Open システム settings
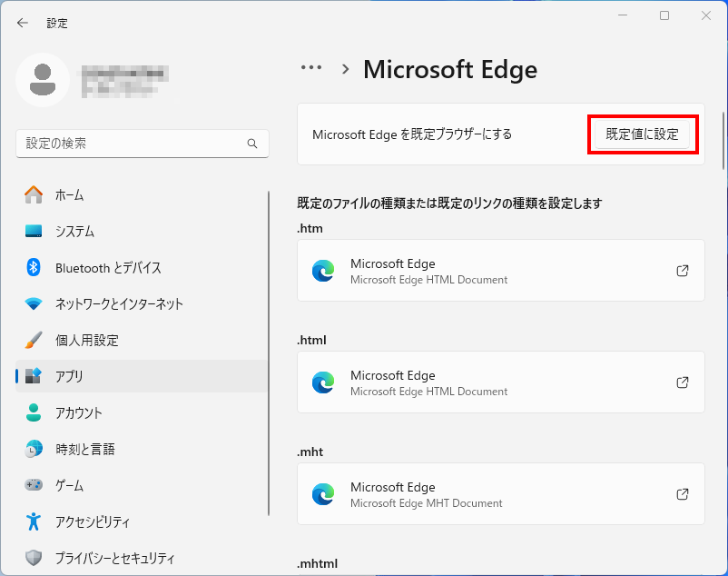728x576 pixels. (141, 232)
